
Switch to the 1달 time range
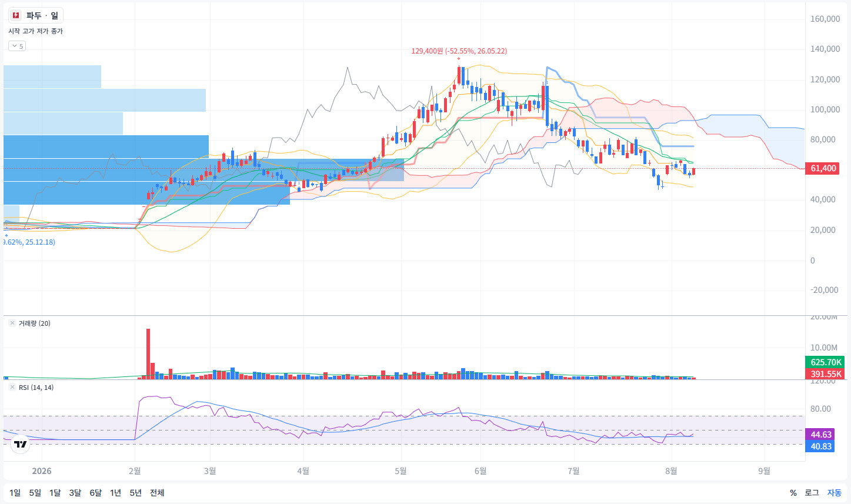[x=55, y=493]
